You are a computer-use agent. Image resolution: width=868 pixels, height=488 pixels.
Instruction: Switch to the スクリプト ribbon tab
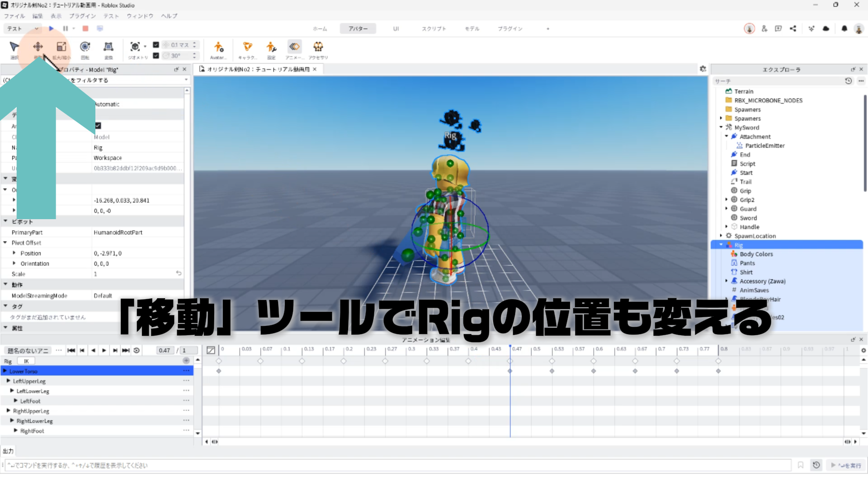tap(434, 28)
